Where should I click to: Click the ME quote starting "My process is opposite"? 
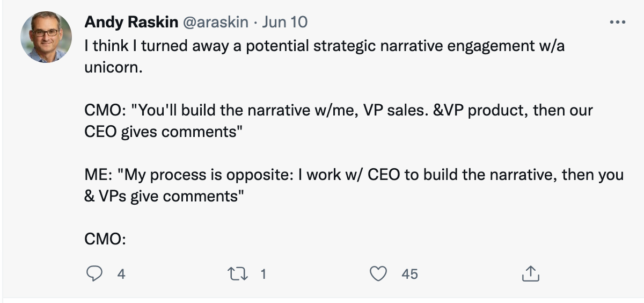coord(353,176)
